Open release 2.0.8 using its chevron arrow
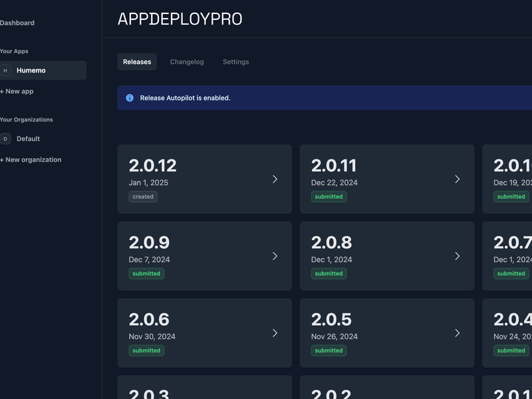 458,256
